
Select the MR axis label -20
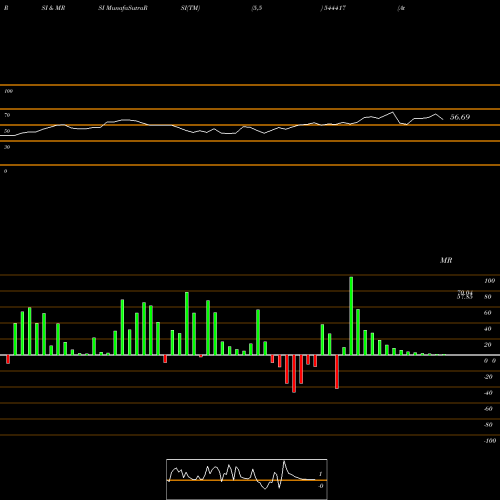pyautogui.click(x=488, y=377)
